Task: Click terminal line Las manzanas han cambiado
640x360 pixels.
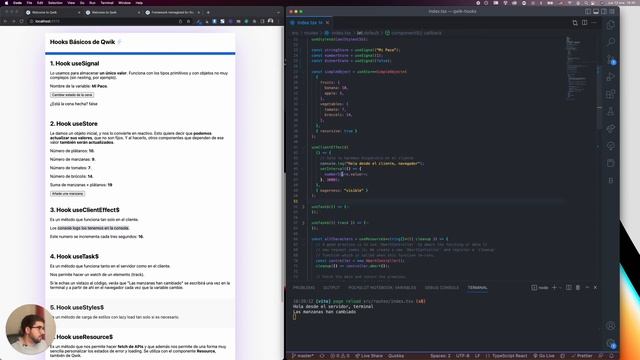Action: point(324,312)
